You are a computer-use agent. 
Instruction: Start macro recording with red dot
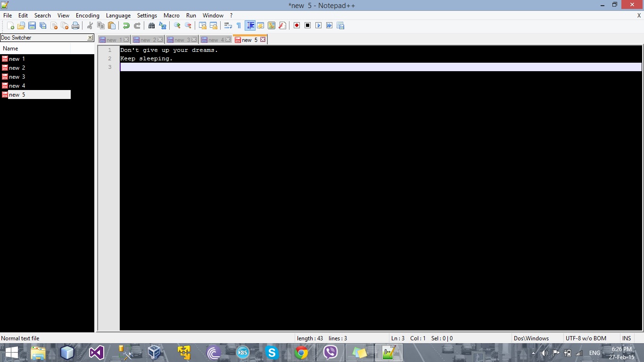pos(297,25)
